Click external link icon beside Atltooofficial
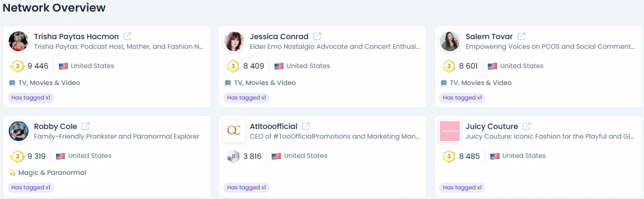The width and height of the screenshot is (644, 199). coord(306,126)
